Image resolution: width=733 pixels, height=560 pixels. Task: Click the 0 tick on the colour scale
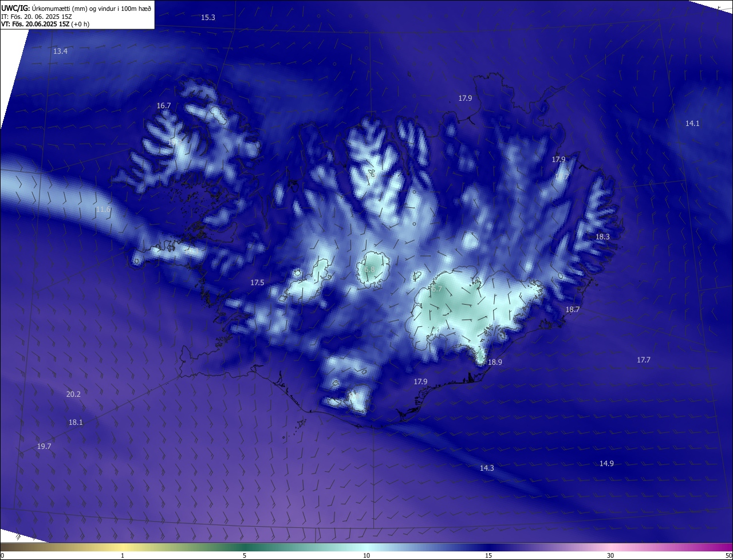pyautogui.click(x=2, y=555)
